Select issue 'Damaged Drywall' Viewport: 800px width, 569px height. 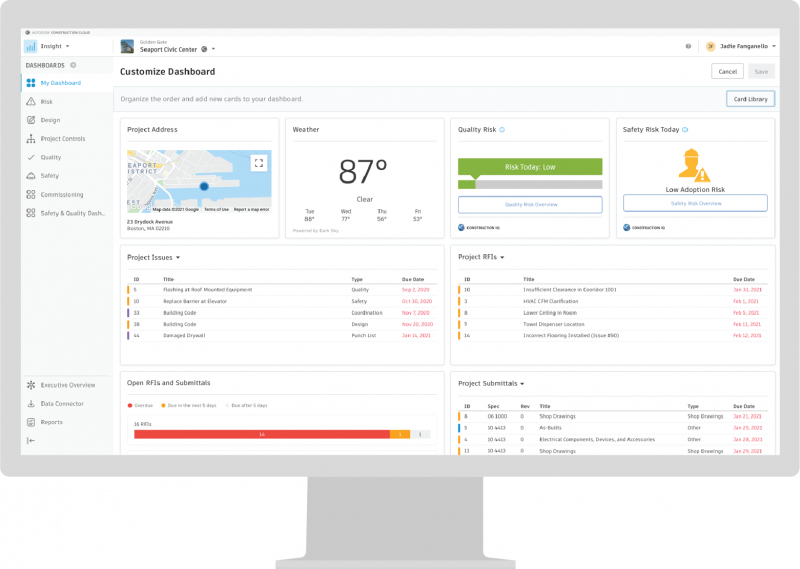pyautogui.click(x=282, y=336)
